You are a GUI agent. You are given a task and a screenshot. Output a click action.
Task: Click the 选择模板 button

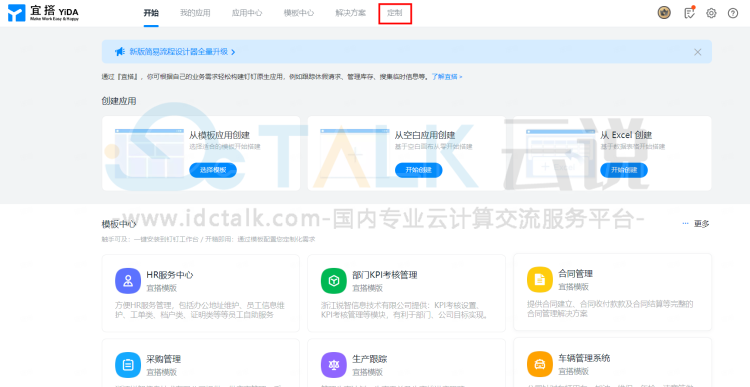click(x=213, y=170)
